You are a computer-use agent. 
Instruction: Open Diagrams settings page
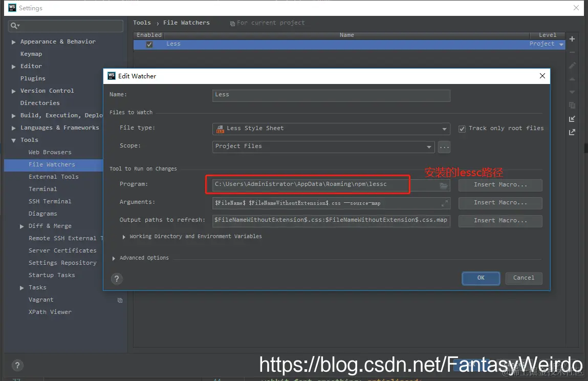[43, 214]
